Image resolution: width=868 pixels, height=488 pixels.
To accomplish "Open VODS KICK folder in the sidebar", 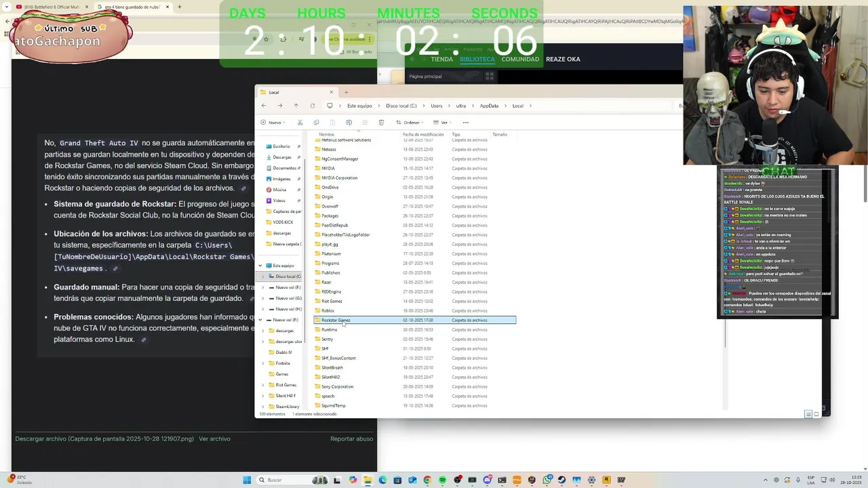I will (283, 222).
